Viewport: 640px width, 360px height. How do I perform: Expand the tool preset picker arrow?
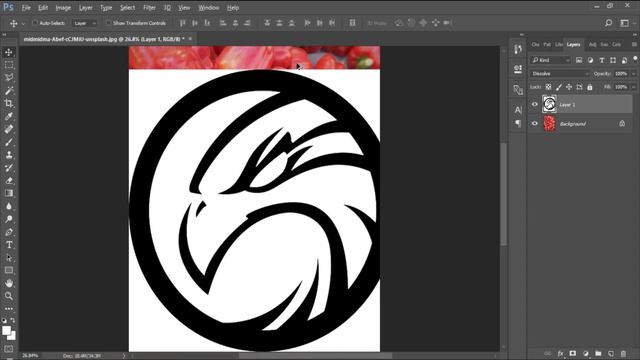(23, 24)
